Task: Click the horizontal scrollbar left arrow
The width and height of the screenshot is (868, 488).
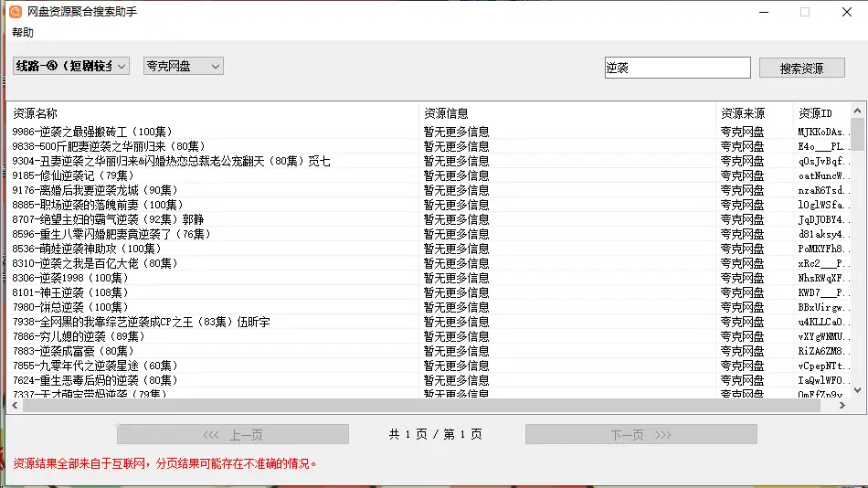Action: (x=13, y=404)
